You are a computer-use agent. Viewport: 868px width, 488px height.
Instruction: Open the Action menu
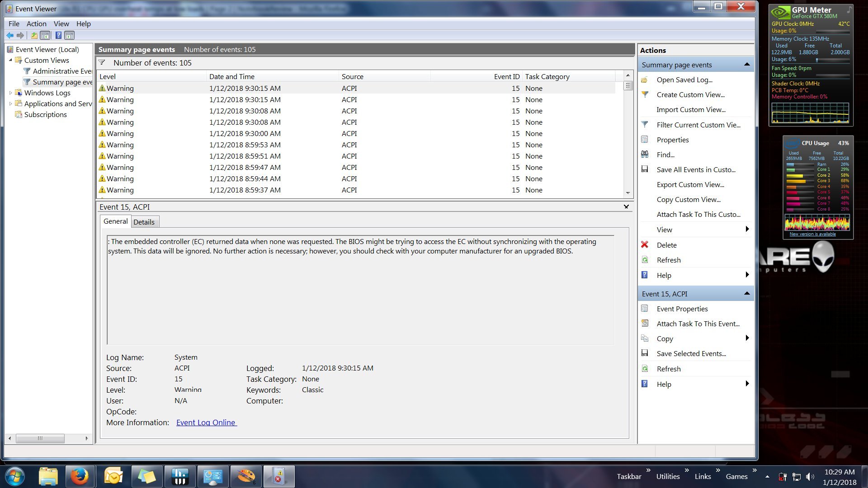(36, 23)
